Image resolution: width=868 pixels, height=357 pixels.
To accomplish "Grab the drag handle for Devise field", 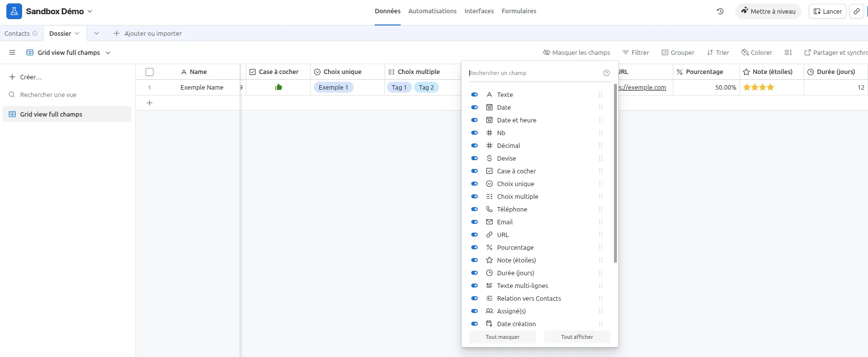I will point(600,158).
